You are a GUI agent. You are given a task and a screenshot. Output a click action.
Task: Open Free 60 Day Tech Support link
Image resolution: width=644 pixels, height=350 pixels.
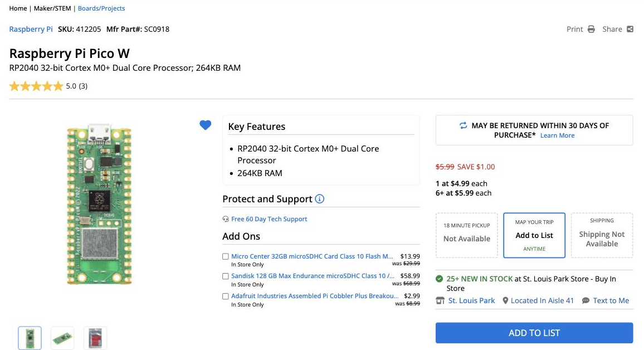[269, 219]
